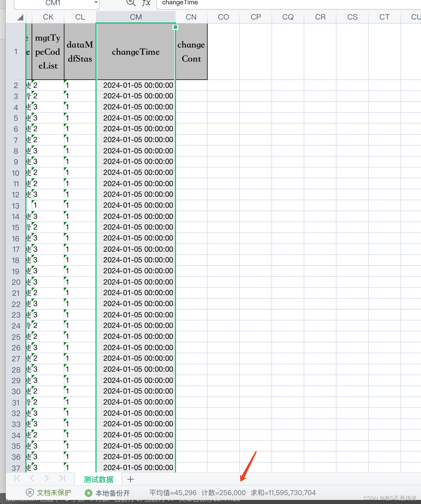Click the mgtTypeCodeList header cell
Screen dimensions: 421x504
click(48, 51)
